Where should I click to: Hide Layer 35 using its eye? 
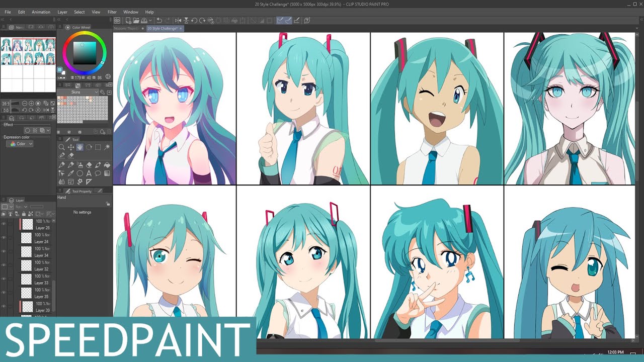[4, 293]
